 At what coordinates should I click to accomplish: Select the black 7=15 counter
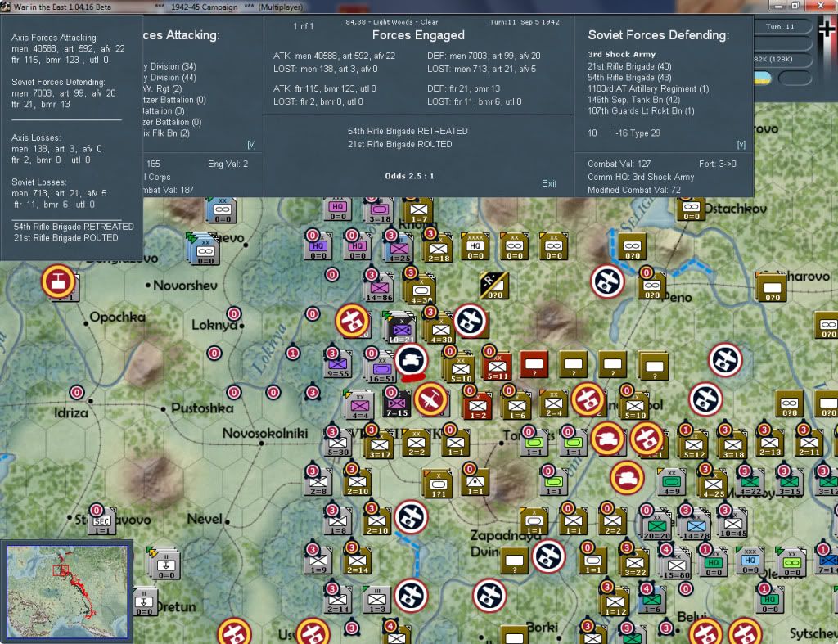tap(397, 404)
